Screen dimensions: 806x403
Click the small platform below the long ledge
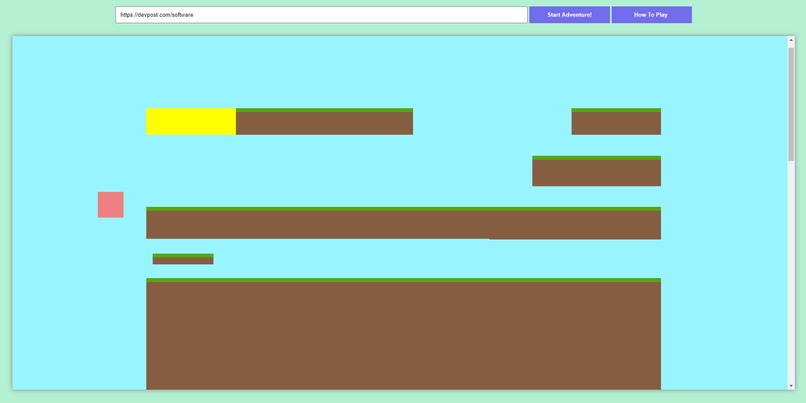point(183,259)
